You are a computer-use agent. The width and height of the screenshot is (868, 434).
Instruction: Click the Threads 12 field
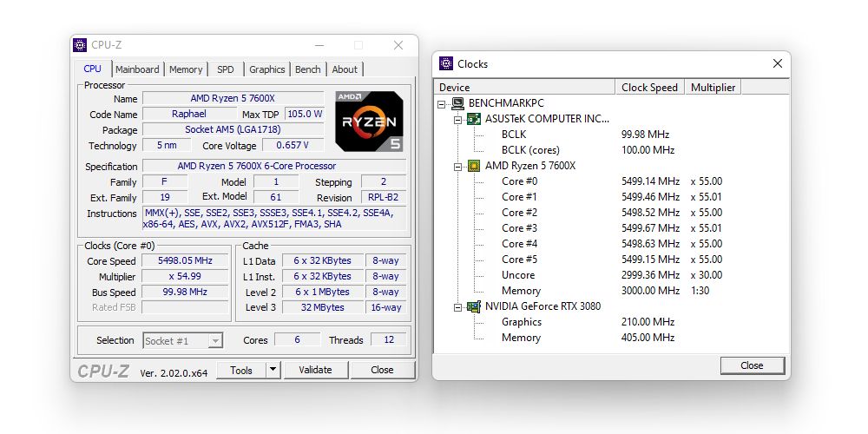coord(389,339)
